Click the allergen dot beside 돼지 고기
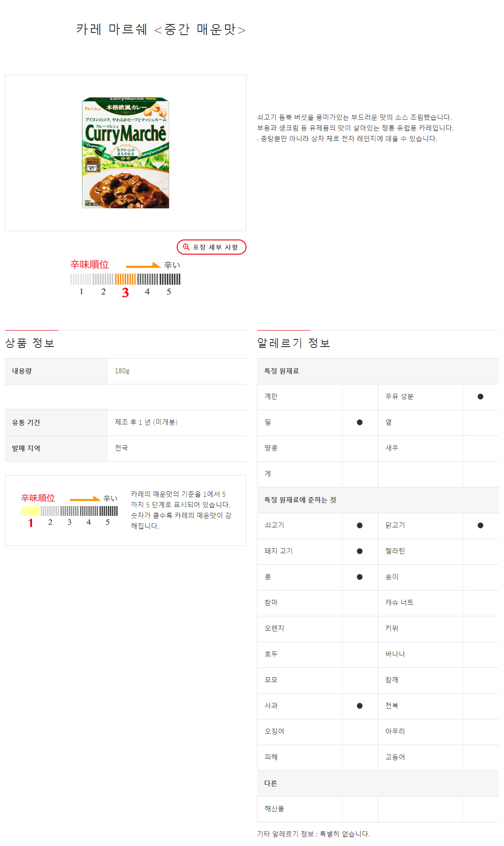Image resolution: width=504 pixels, height=846 pixels. (x=360, y=551)
